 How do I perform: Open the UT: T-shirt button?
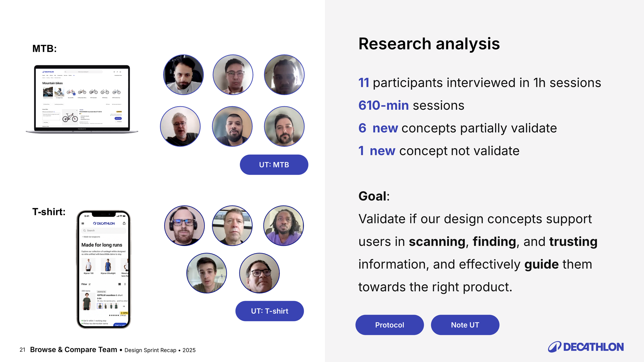click(x=269, y=311)
